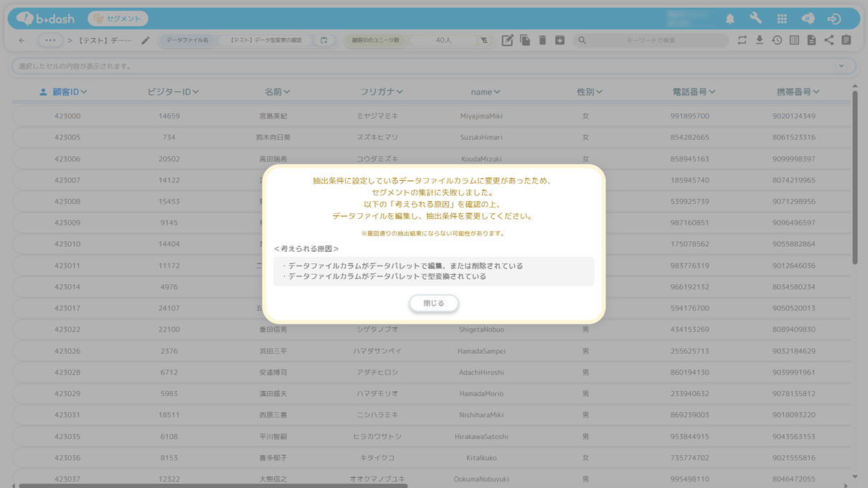The image size is (868, 488).
Task: Open the 性別 column header dropdown
Action: [x=599, y=92]
